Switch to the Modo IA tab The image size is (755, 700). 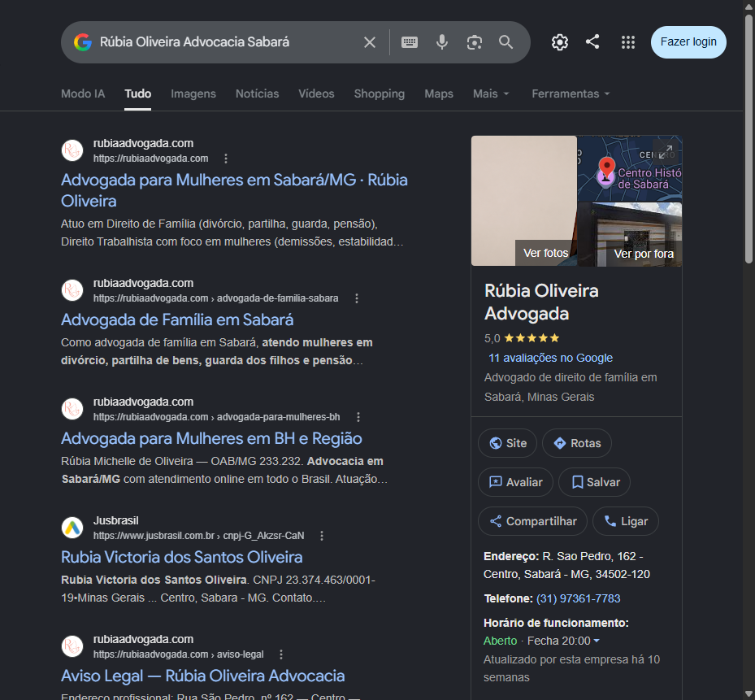click(83, 93)
